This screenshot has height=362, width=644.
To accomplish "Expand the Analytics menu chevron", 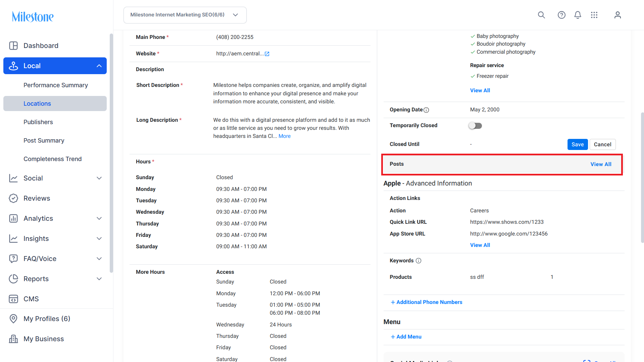I will point(99,218).
